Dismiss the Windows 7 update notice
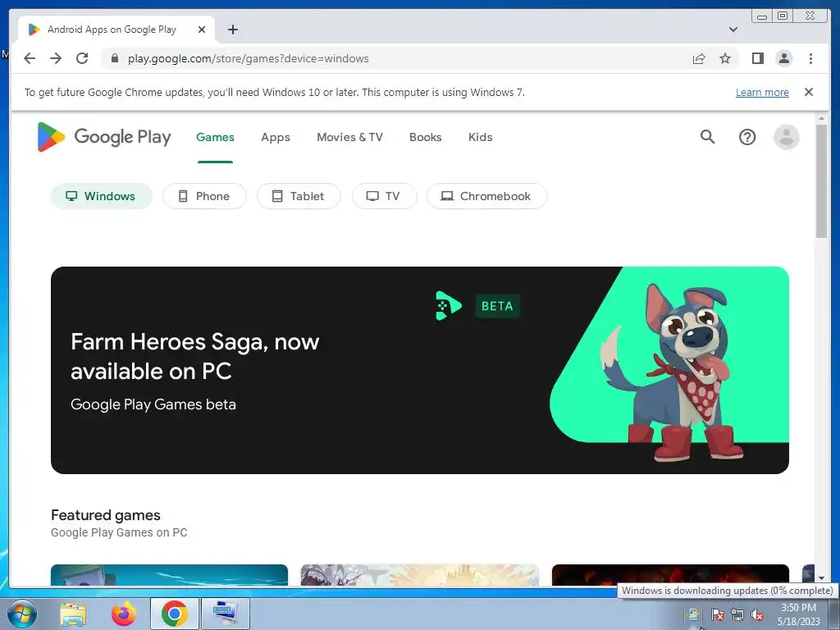Screen dimensions: 840x630 click(809, 92)
